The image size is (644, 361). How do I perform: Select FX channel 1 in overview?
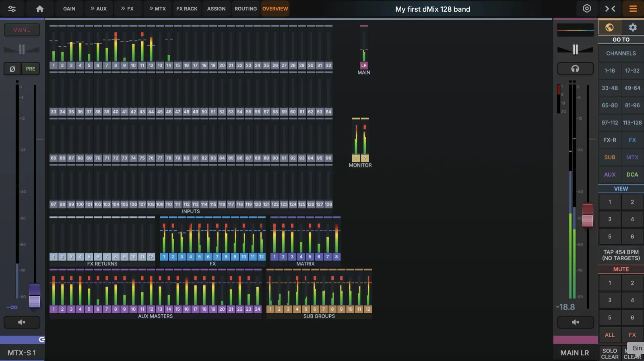tap(164, 257)
